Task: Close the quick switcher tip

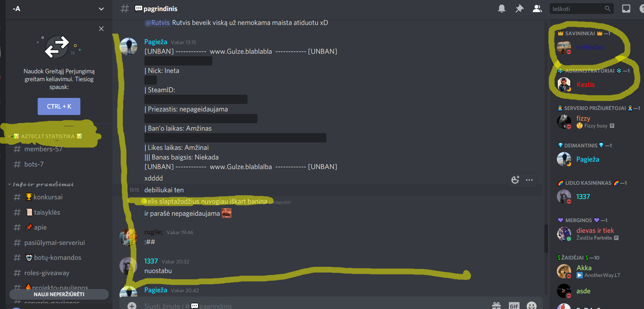Action: coord(101,28)
